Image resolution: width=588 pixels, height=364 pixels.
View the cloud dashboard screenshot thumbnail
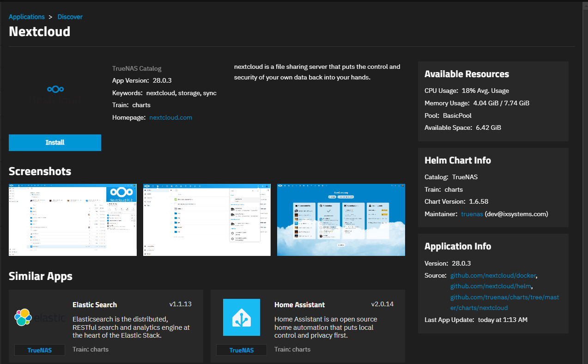pyautogui.click(x=341, y=220)
